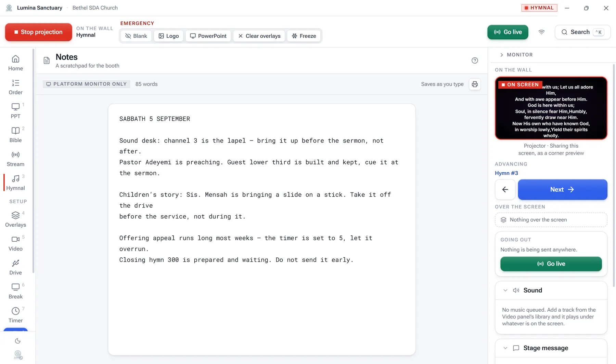Image resolution: width=616 pixels, height=364 pixels.
Task: Open the Drive panel in sidebar
Action: pyautogui.click(x=15, y=267)
